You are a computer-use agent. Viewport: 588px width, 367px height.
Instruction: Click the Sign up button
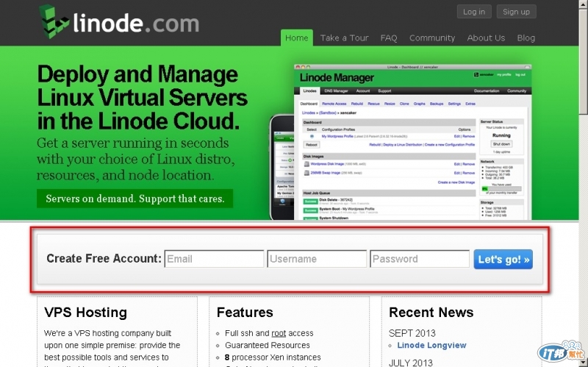click(x=516, y=12)
